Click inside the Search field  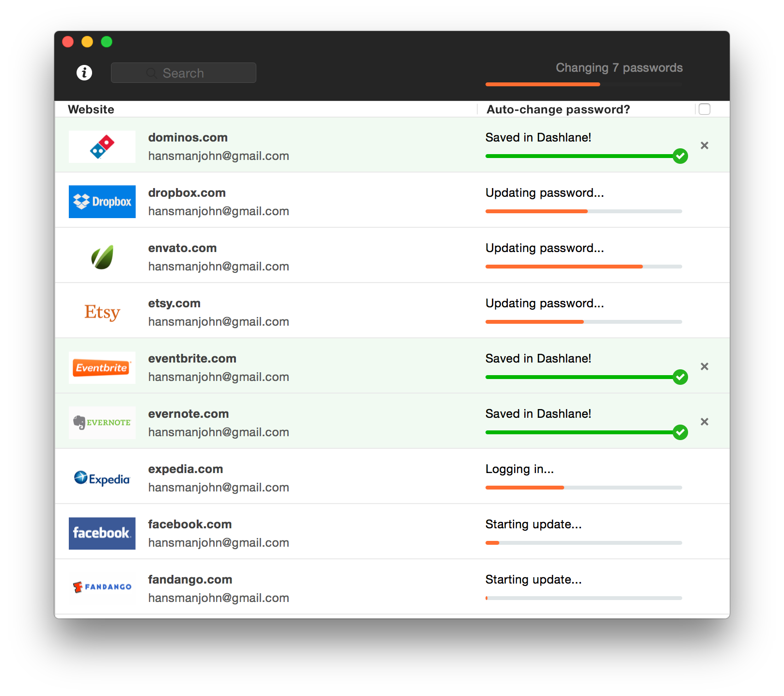point(184,72)
